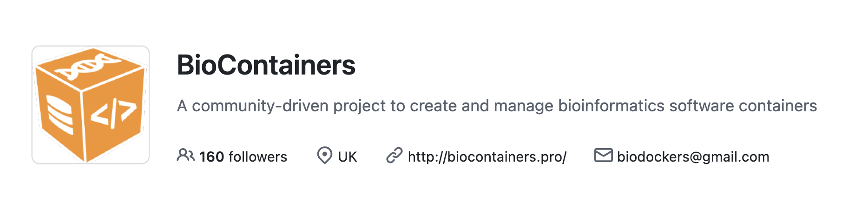Image resolution: width=868 pixels, height=204 pixels.
Task: View the 160 followers list
Action: pos(243,157)
